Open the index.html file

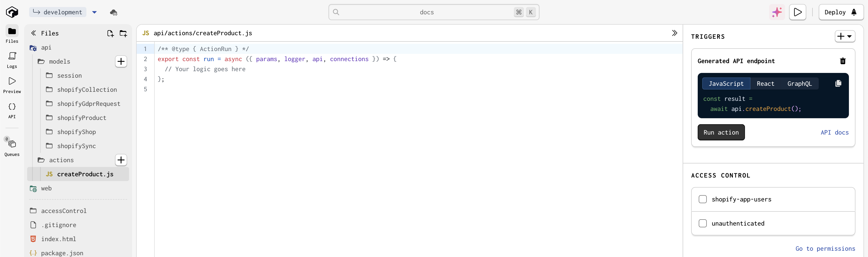click(58, 239)
